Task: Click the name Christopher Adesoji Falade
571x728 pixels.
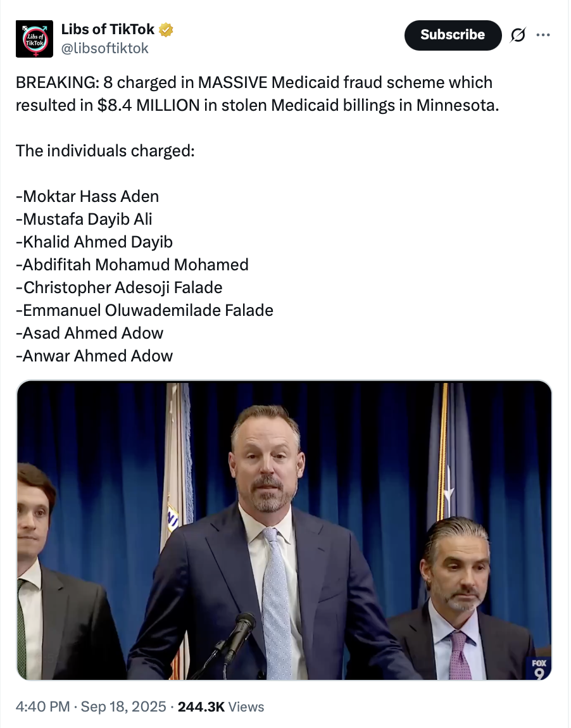Action: tap(119, 287)
